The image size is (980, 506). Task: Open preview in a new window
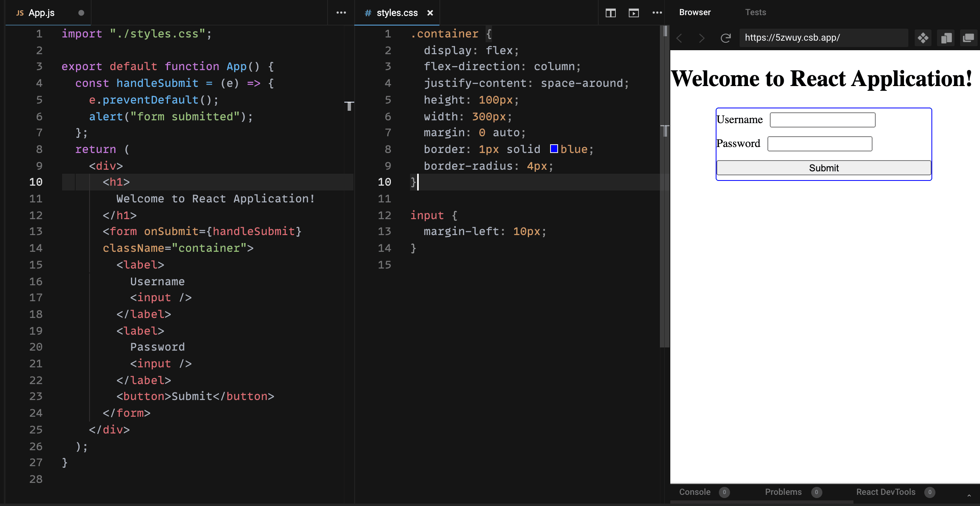click(968, 38)
